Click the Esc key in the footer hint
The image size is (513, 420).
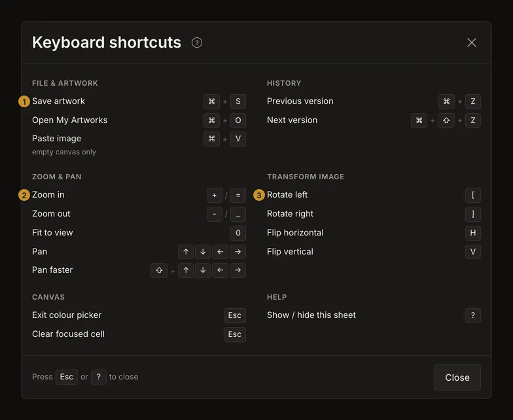67,377
